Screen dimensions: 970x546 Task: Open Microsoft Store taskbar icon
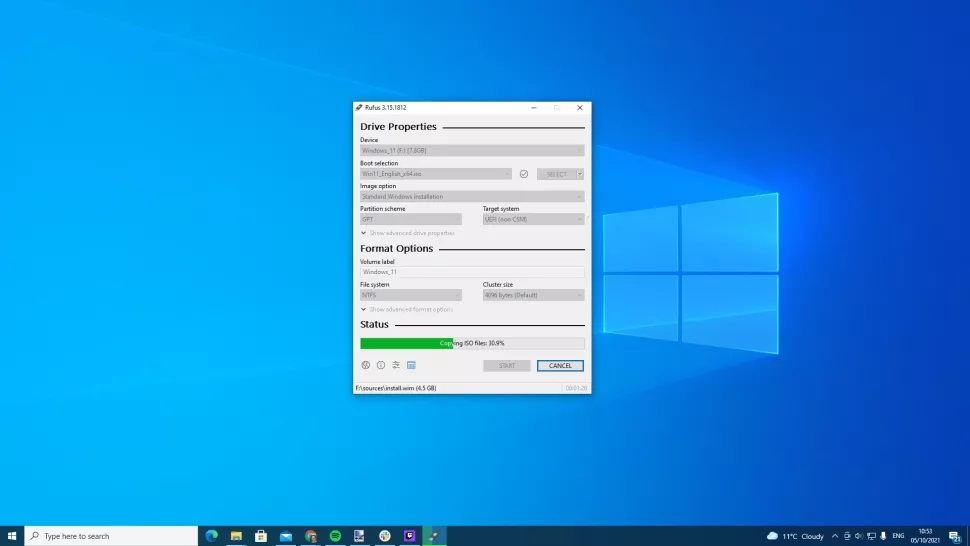coord(261,536)
